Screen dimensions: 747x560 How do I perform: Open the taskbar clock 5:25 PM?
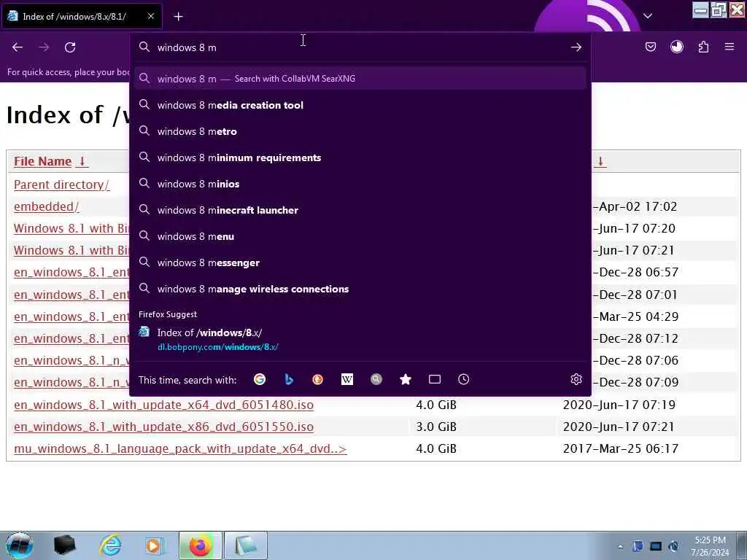pyautogui.click(x=710, y=545)
